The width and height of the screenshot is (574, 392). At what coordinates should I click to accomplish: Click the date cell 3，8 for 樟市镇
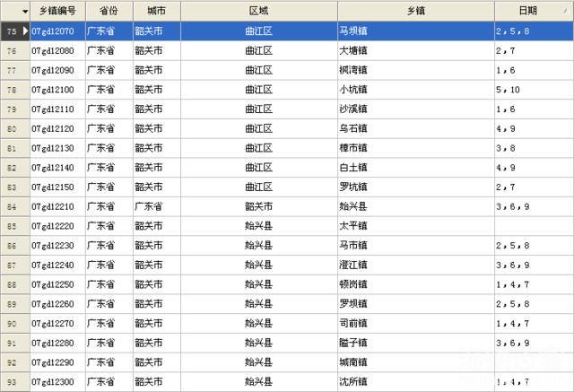pos(535,148)
